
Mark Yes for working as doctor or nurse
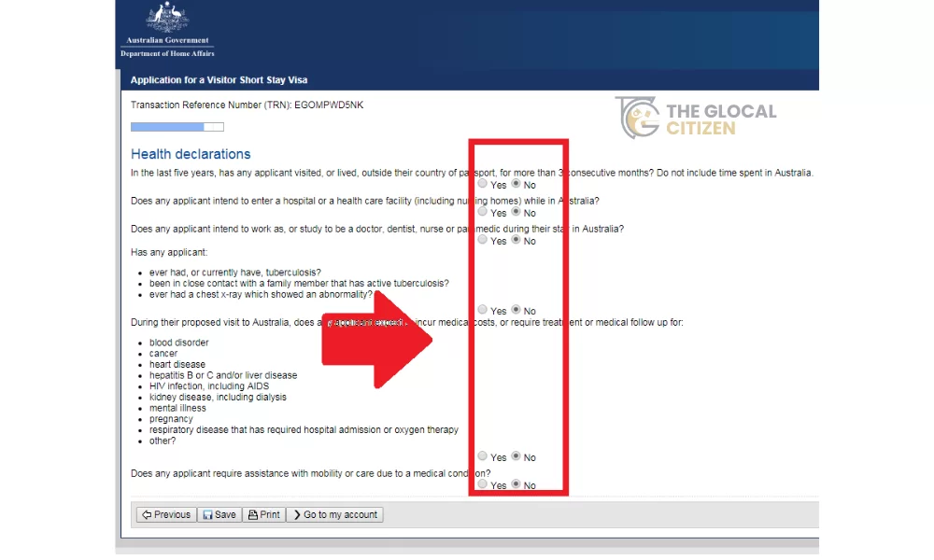click(x=482, y=240)
